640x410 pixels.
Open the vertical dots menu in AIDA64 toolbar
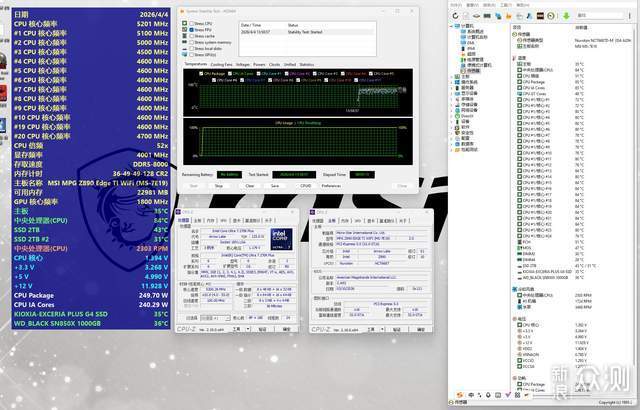pyautogui.click(x=629, y=16)
